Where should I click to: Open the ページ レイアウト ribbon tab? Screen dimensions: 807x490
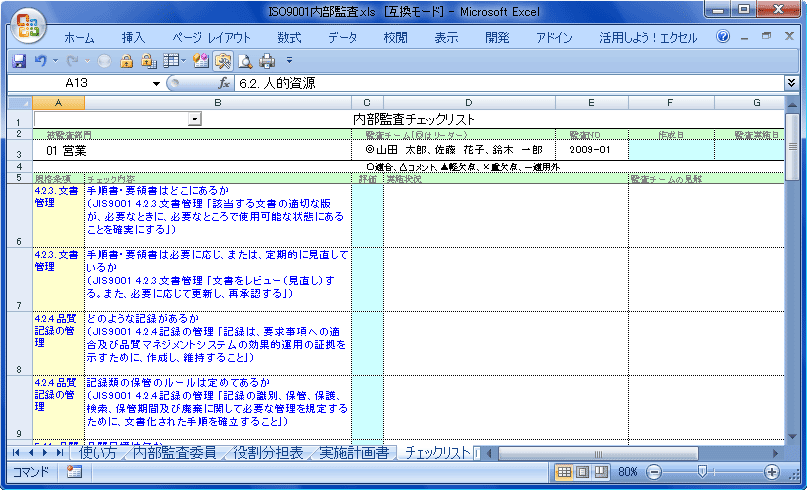(212, 38)
